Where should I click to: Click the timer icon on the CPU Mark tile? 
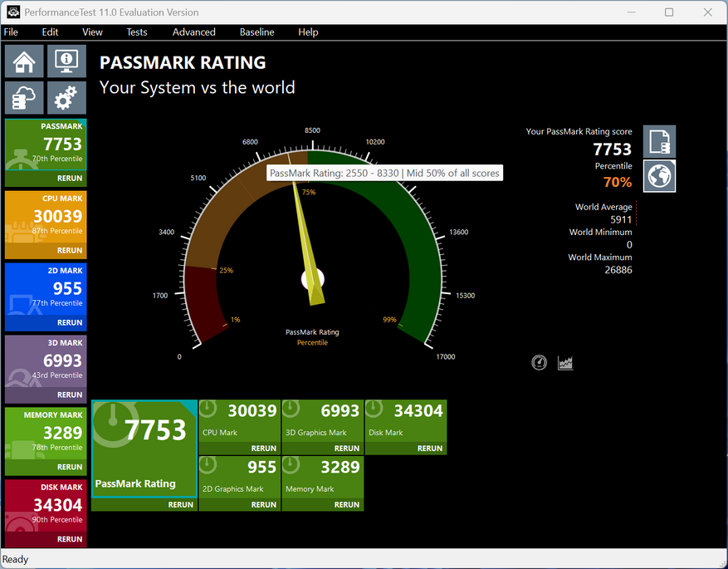(x=208, y=409)
